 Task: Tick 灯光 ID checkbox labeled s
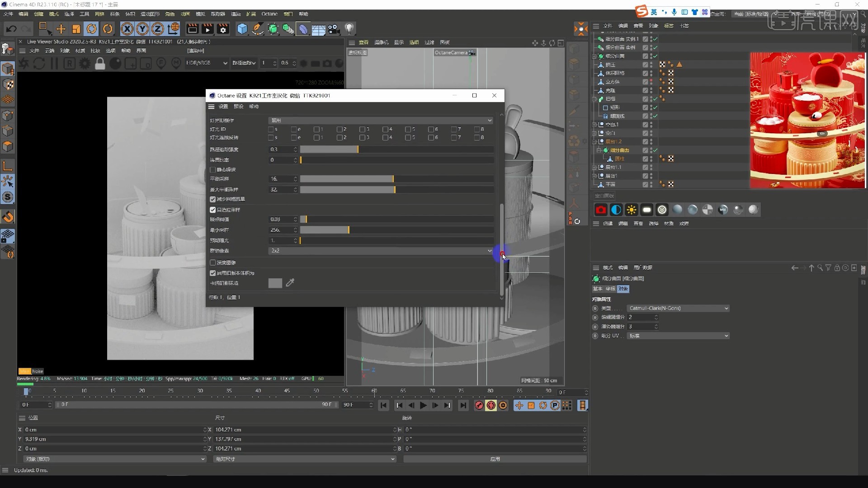(271, 129)
